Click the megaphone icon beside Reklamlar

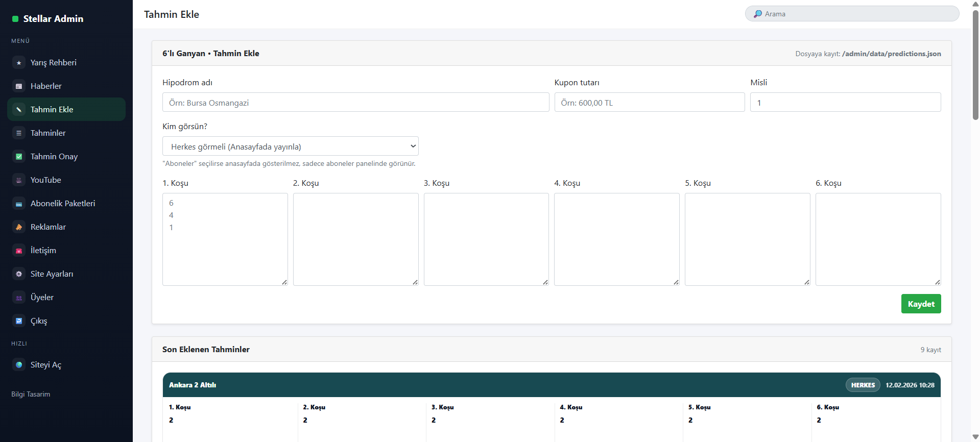(x=19, y=227)
